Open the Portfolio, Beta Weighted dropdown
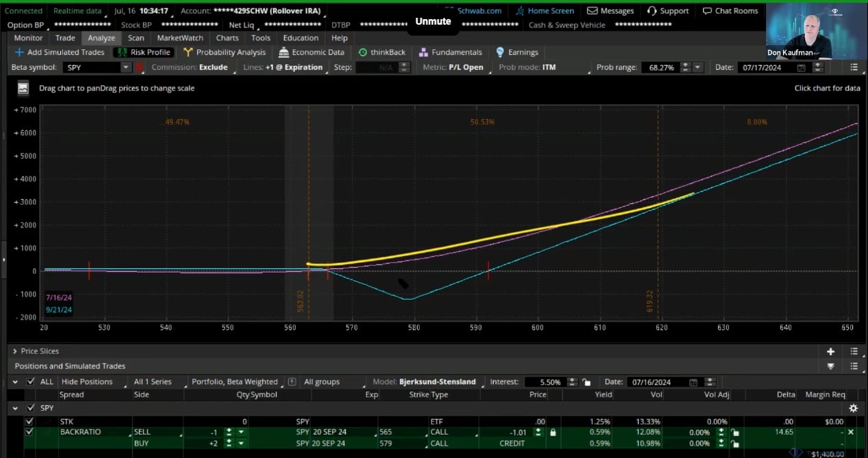Screen dimensions: 868x458 point(235,382)
